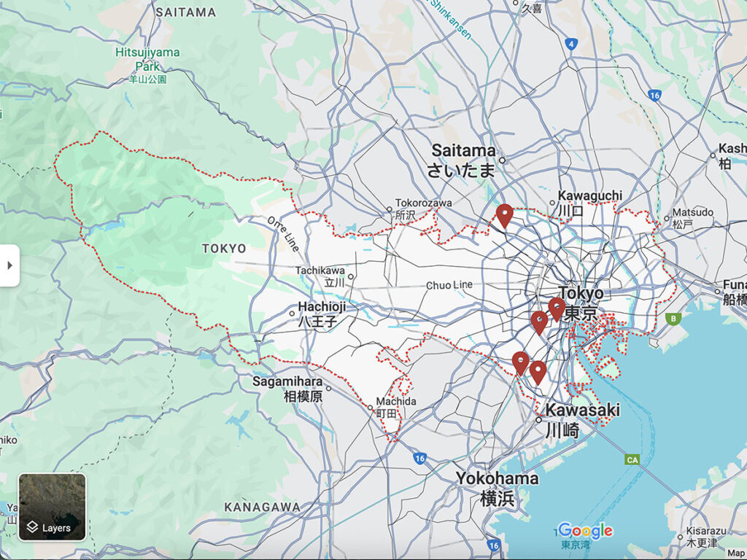This screenshot has width=747, height=560.
Task: Select the red pin nearest the Tokyo city label
Action: (x=557, y=309)
